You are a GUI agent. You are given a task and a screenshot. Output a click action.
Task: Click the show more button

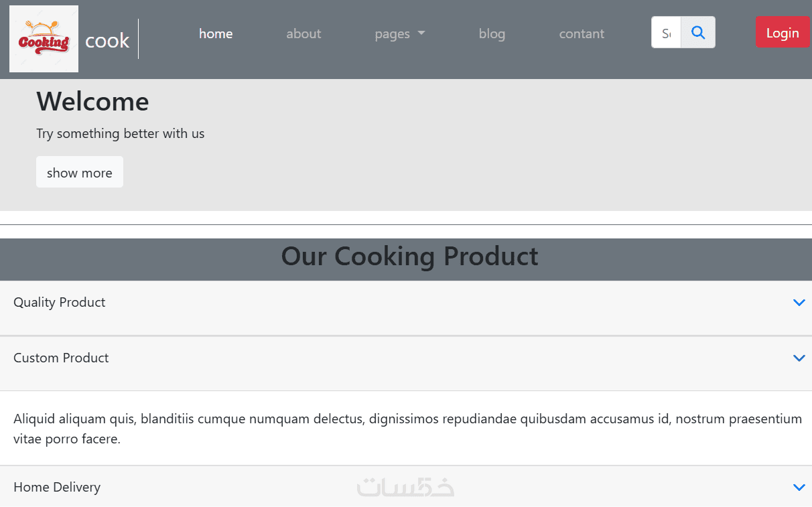[x=80, y=172]
